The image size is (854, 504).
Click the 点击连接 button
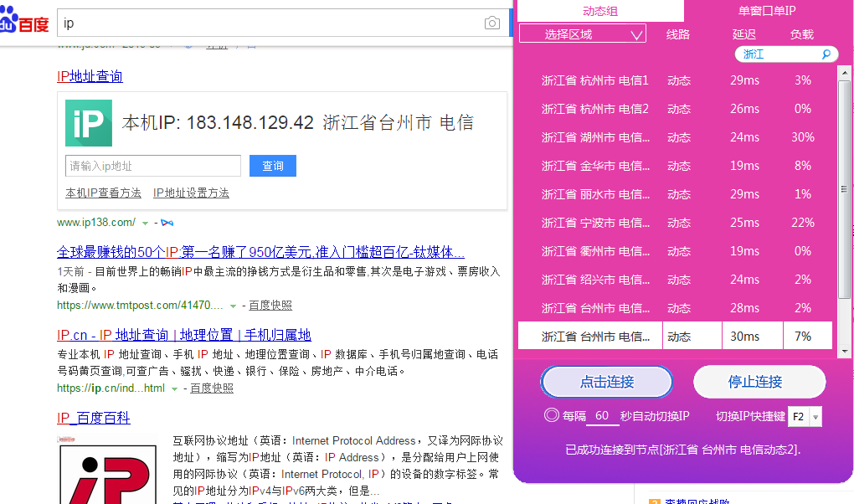[607, 382]
